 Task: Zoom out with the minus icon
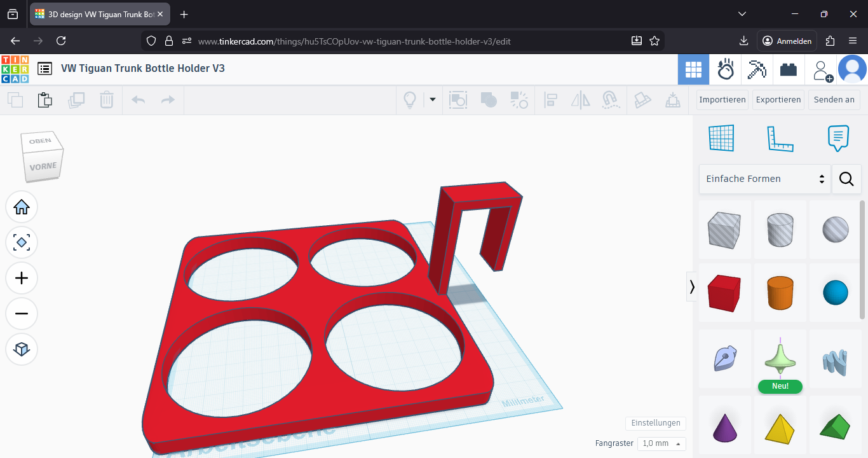(22, 314)
